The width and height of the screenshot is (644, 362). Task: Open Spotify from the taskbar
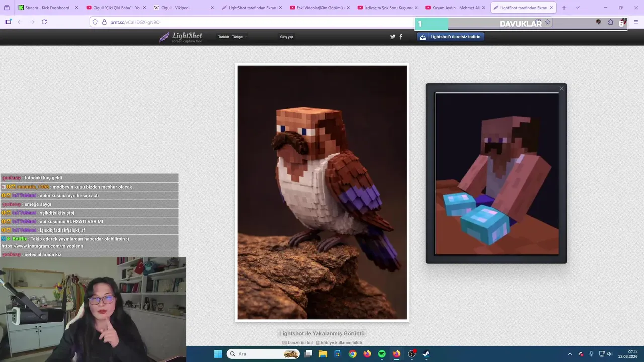[382, 354]
